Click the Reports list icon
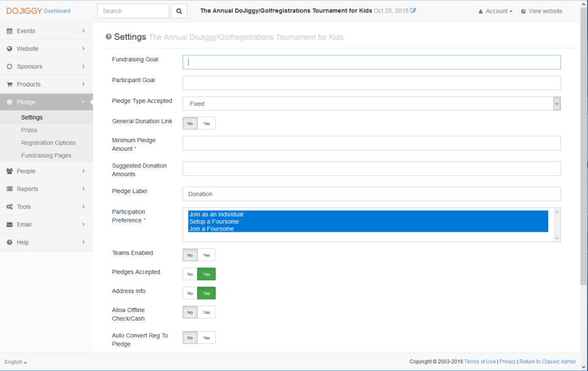 (x=9, y=189)
